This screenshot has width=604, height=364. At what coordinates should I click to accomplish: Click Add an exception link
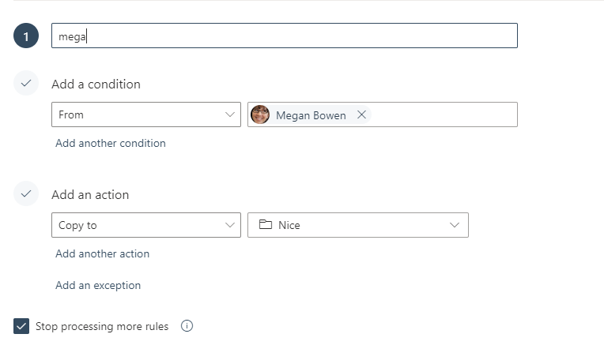[98, 285]
